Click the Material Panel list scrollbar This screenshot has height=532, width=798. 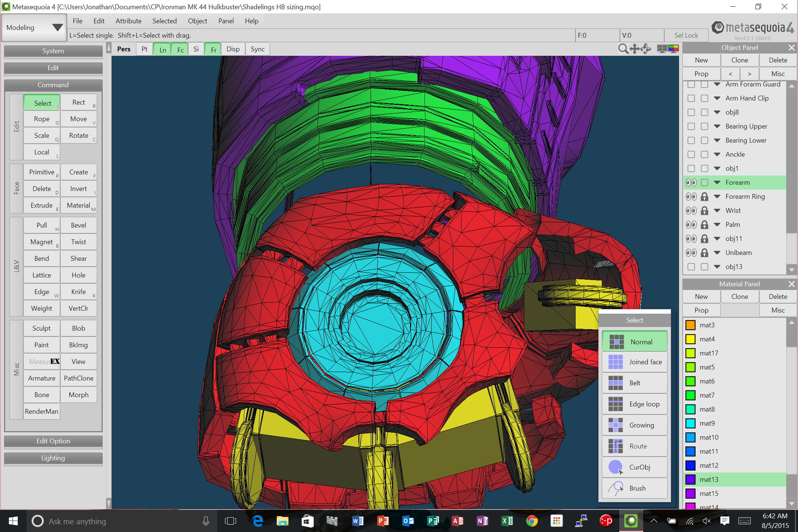pos(791,413)
